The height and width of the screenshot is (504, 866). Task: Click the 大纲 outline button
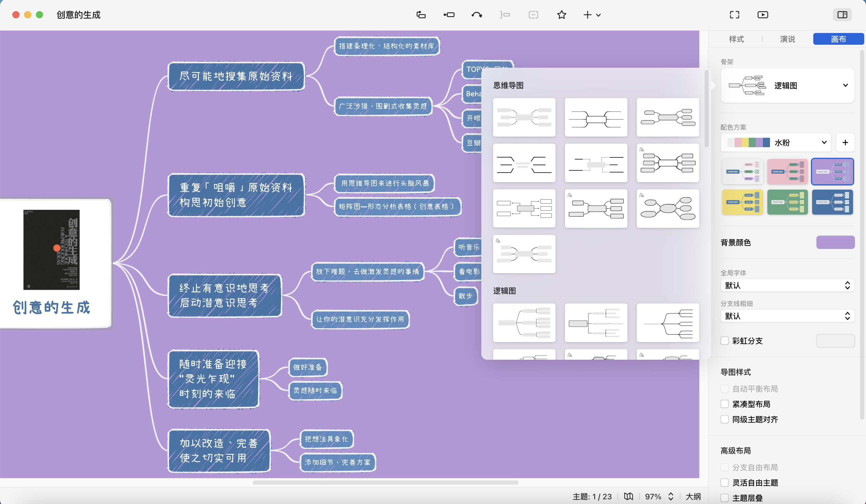click(693, 496)
